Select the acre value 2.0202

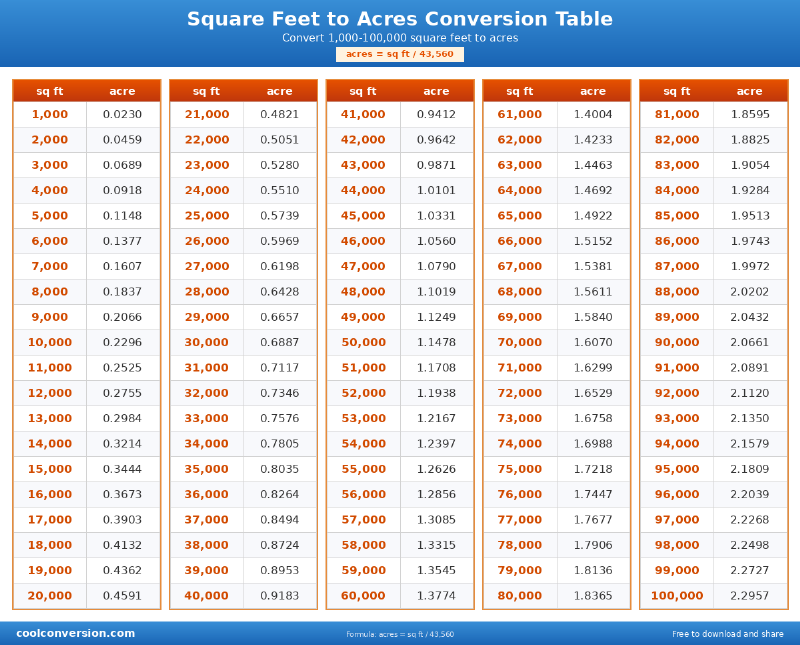pos(750,292)
